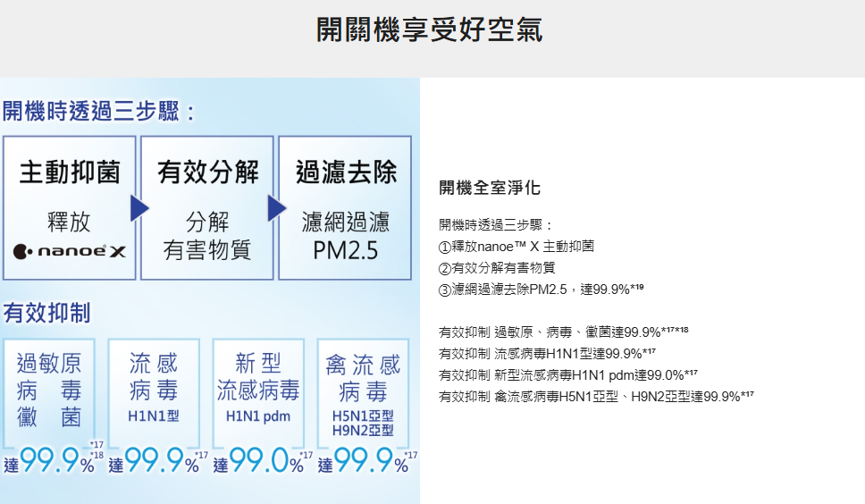Click the 過敏原 病毒 黴菌 card
Image resolution: width=865 pixels, height=504 pixels.
(x=48, y=391)
